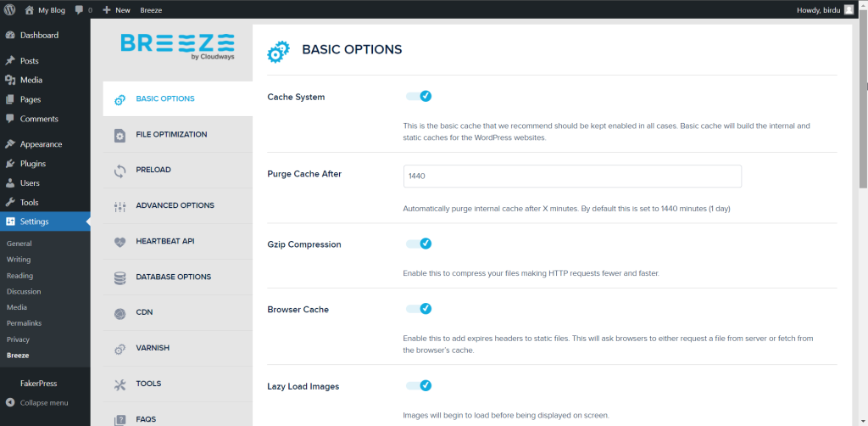Click the Appearance paintbrush icon
Viewport: 868px width, 426px height.
point(10,144)
